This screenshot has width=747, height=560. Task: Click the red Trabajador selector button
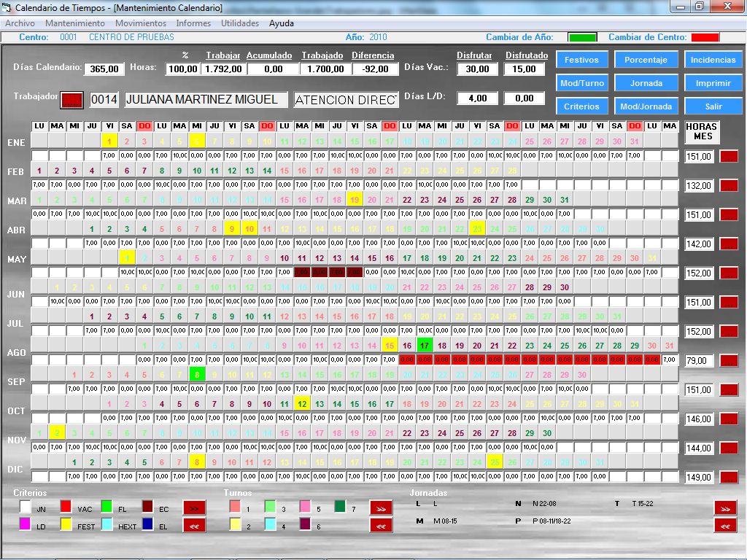(72, 99)
